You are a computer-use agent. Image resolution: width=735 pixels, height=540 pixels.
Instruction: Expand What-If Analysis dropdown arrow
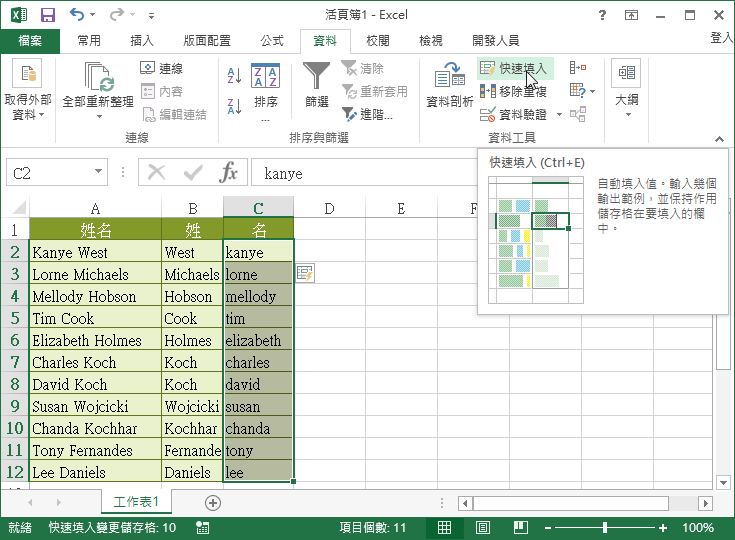592,91
